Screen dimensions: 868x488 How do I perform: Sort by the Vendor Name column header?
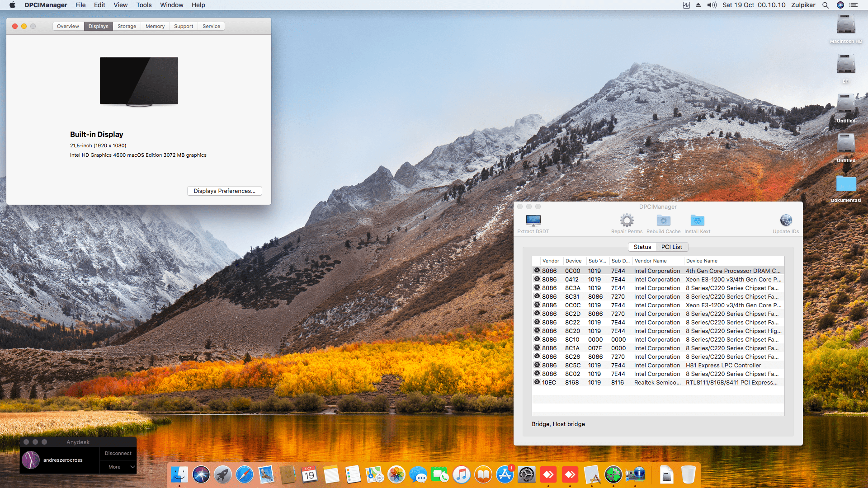coord(657,261)
